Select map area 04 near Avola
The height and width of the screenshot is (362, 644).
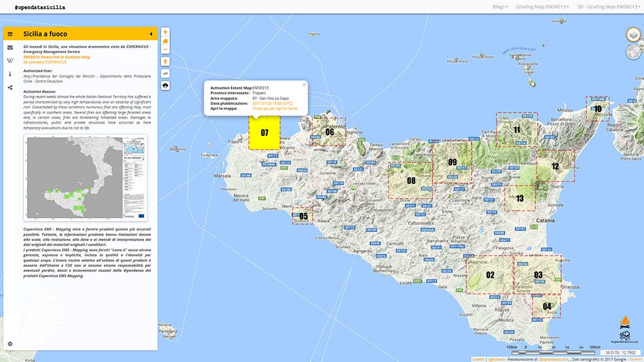point(547,307)
